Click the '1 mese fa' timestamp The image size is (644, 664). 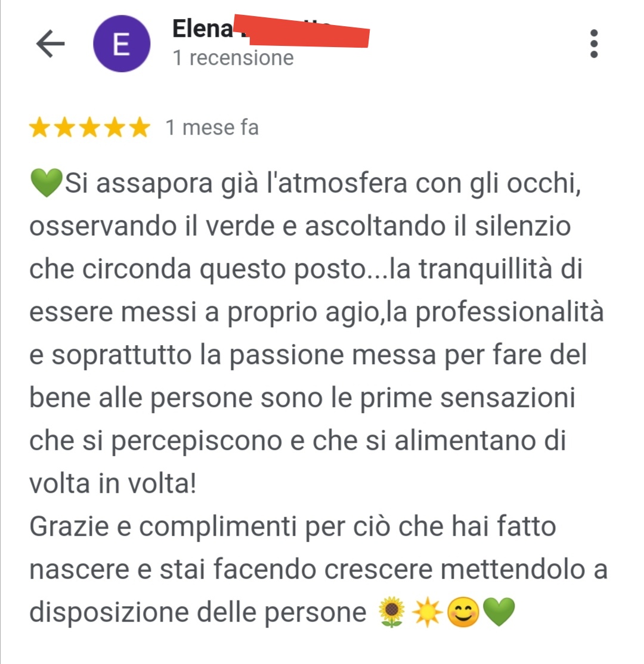(x=212, y=128)
